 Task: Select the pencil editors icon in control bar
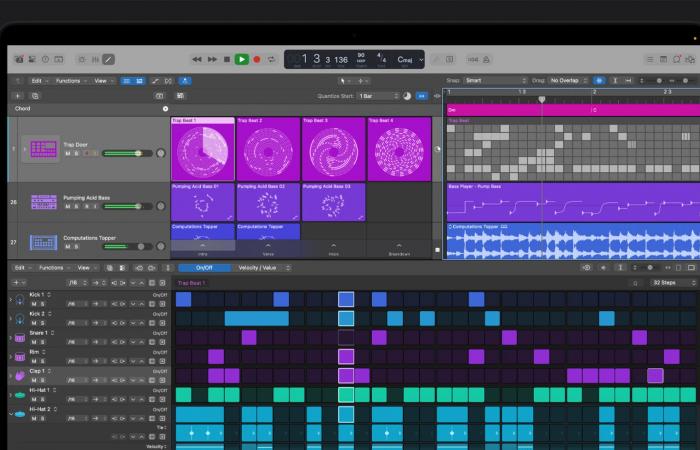tap(108, 60)
